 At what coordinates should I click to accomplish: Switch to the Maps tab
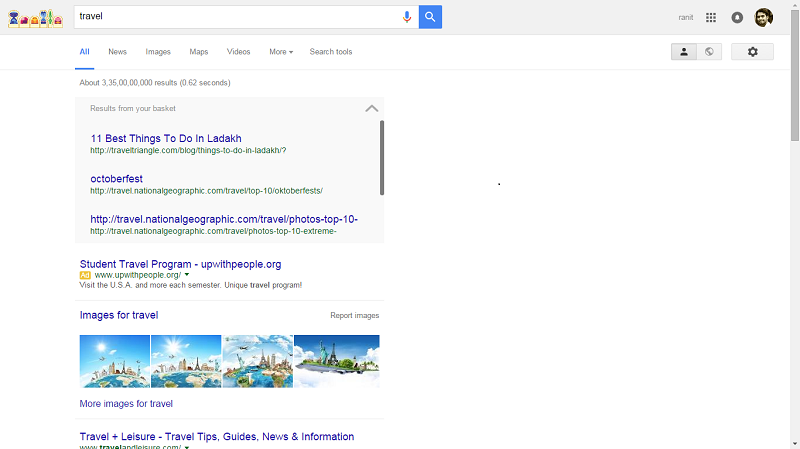coord(198,52)
